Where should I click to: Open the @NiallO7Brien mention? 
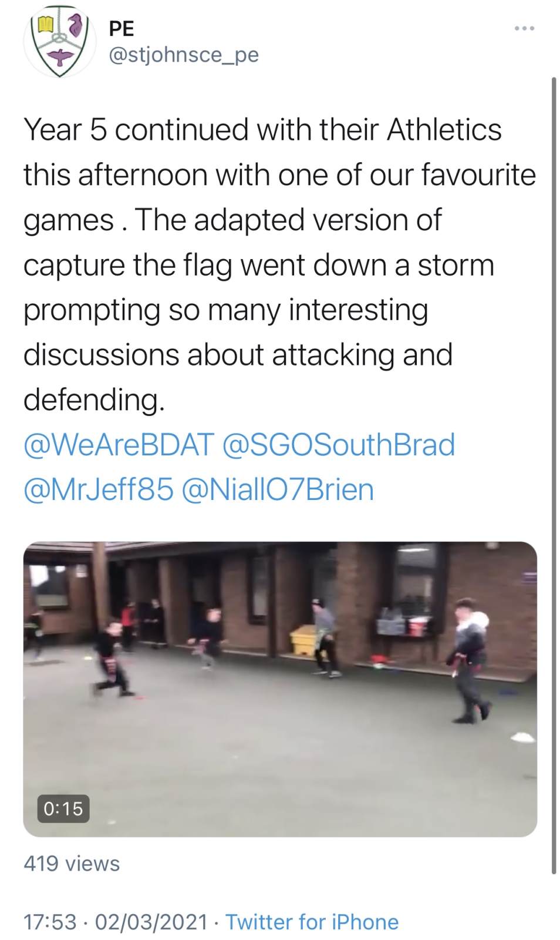tap(278, 489)
